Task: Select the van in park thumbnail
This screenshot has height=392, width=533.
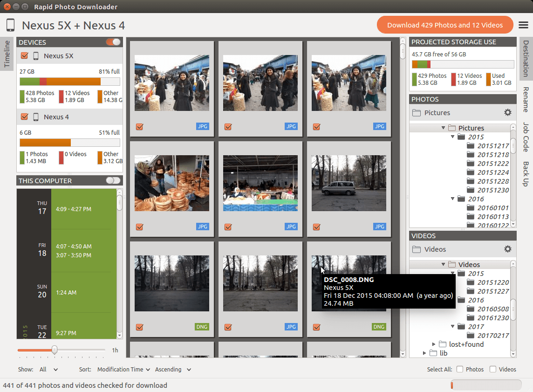Action: pyautogui.click(x=349, y=183)
